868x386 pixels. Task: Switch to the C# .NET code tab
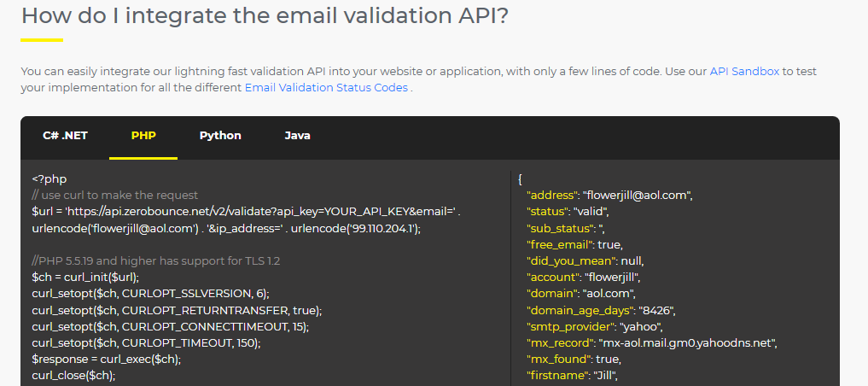click(65, 136)
